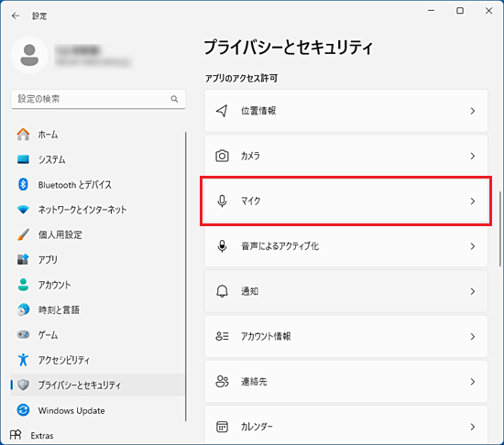
Task: Click the カレンダー row label
Action: (257, 427)
